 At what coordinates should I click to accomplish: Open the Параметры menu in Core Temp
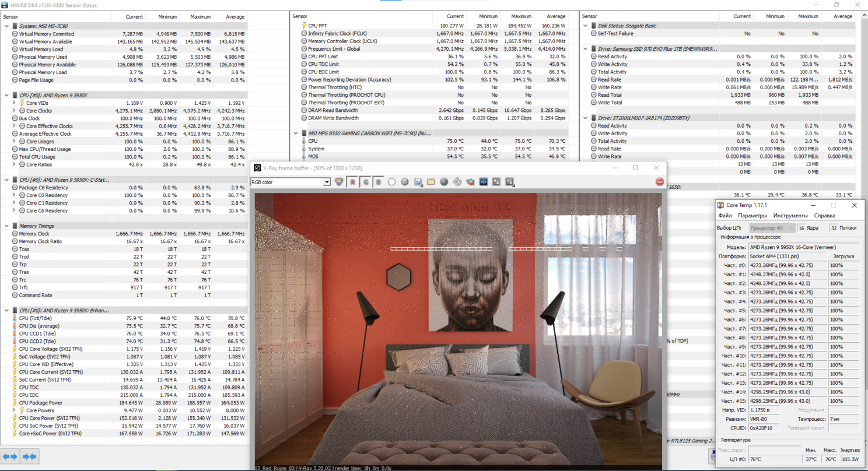pyautogui.click(x=752, y=216)
